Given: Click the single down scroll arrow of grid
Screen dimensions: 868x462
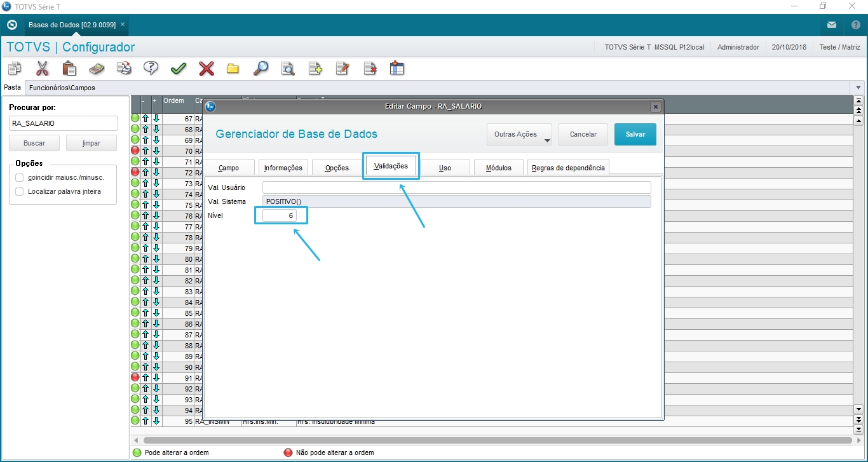Looking at the screenshot, I should tap(858, 409).
